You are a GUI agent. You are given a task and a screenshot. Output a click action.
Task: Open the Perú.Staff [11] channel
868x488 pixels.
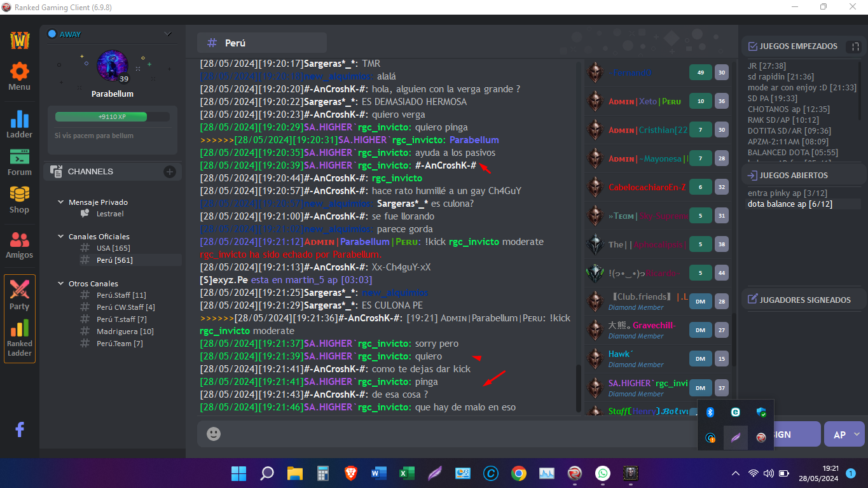point(121,295)
